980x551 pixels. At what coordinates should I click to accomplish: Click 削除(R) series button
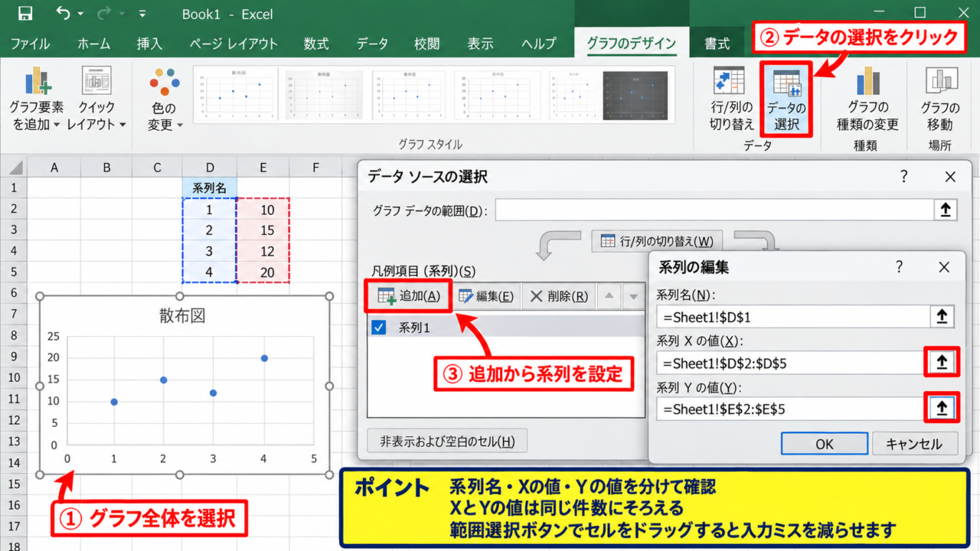559,297
